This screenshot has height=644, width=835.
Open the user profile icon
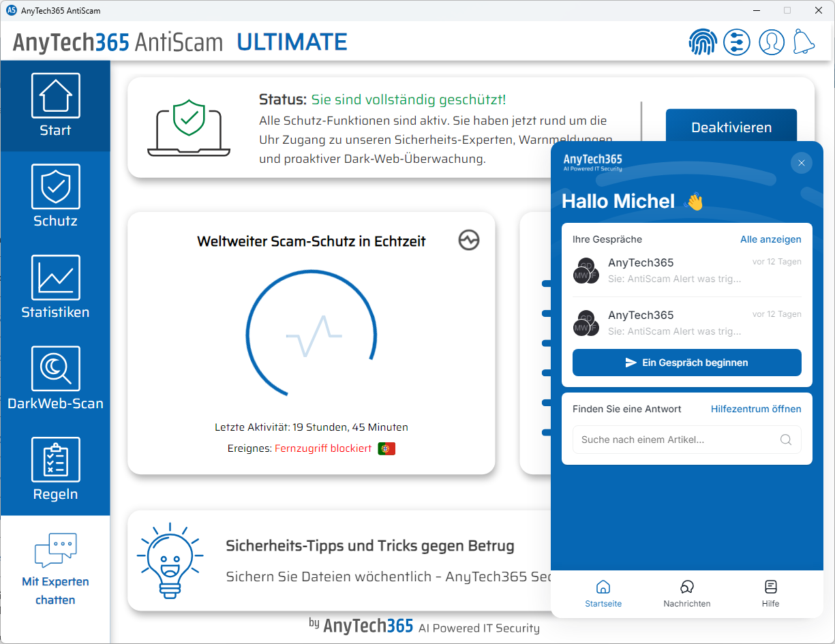772,42
